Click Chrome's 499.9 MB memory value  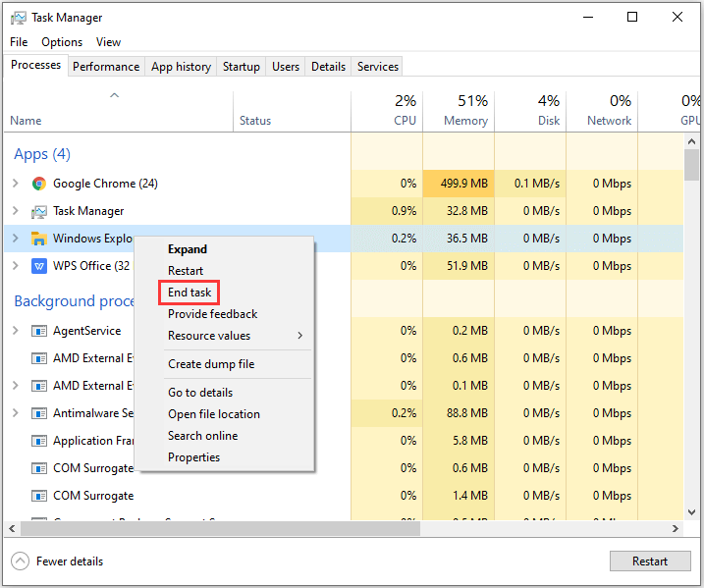coord(459,184)
